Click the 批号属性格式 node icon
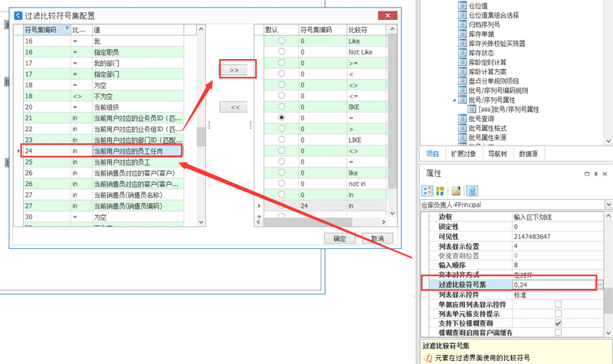The width and height of the screenshot is (613, 364). (x=462, y=128)
